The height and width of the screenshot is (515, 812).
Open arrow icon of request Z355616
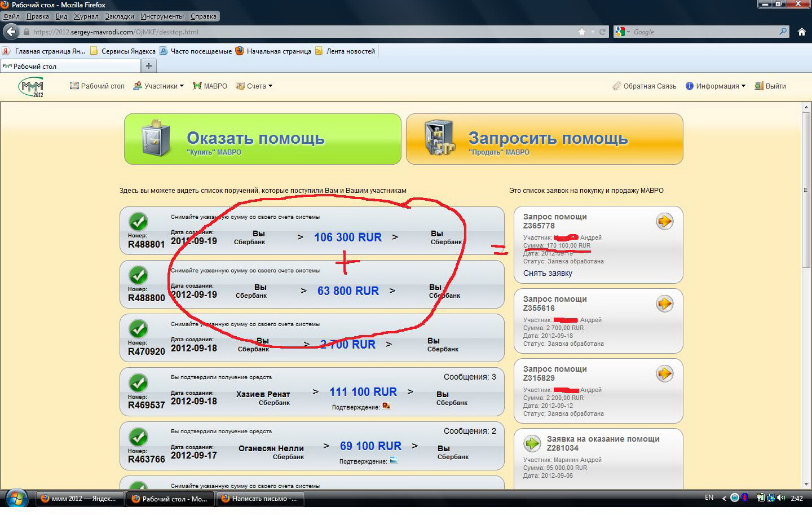coord(665,304)
